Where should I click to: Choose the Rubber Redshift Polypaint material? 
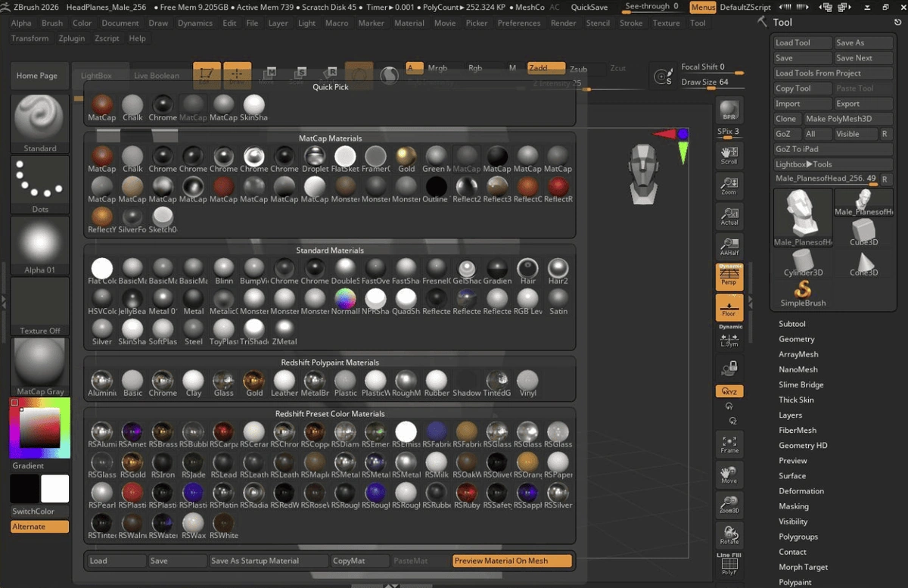click(437, 384)
